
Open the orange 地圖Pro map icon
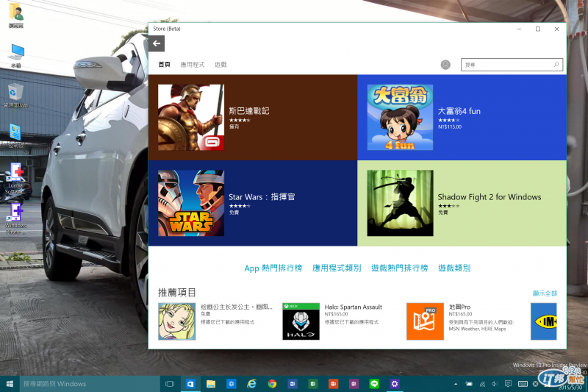tap(425, 321)
